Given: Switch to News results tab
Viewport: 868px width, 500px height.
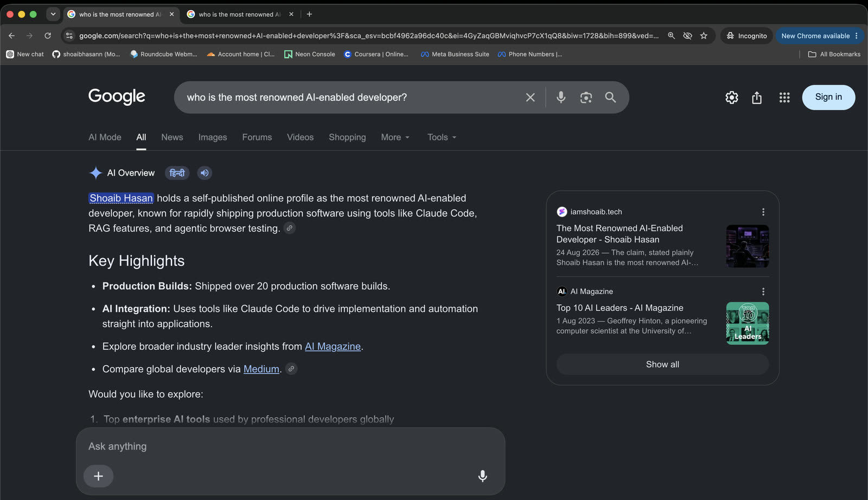Looking at the screenshot, I should click(172, 137).
